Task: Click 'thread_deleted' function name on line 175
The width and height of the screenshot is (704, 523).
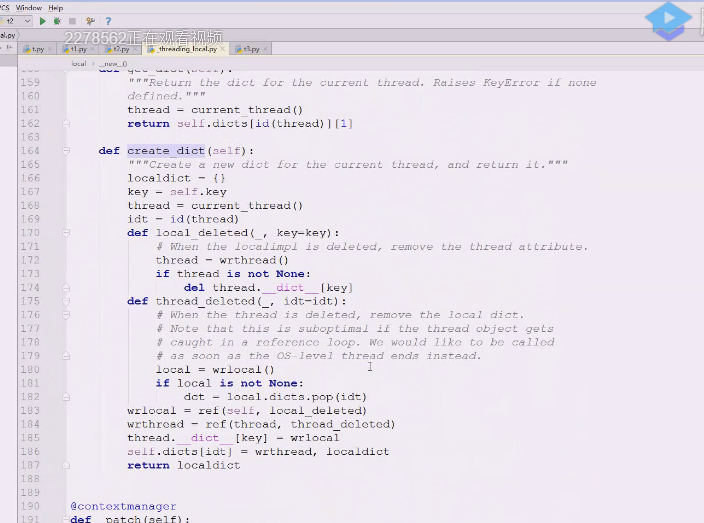Action: pos(205,301)
